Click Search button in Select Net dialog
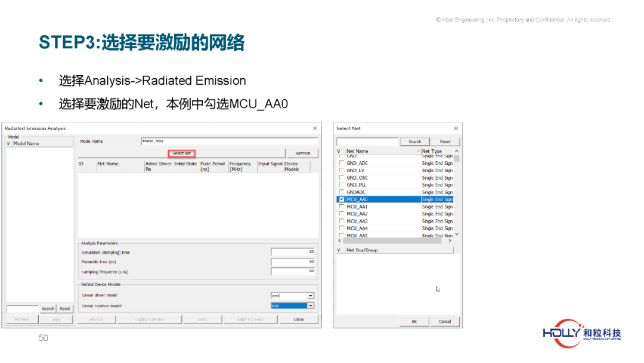The image size is (644, 363). [x=415, y=142]
